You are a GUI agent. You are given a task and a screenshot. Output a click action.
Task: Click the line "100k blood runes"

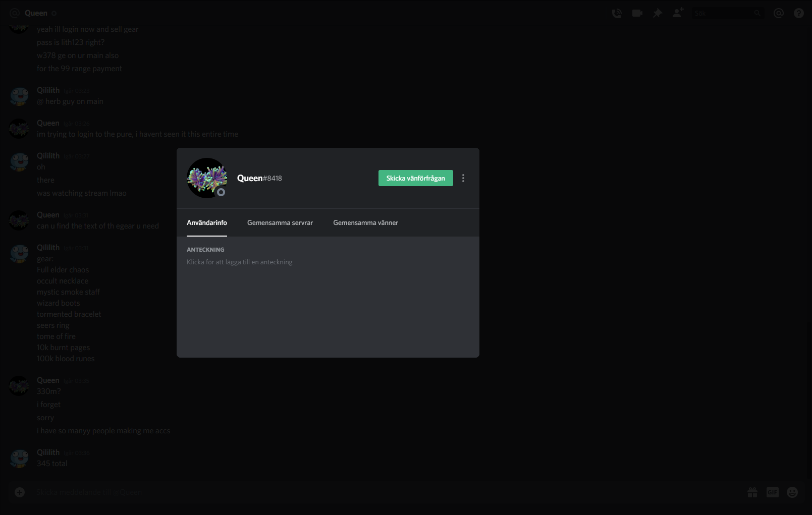click(66, 359)
